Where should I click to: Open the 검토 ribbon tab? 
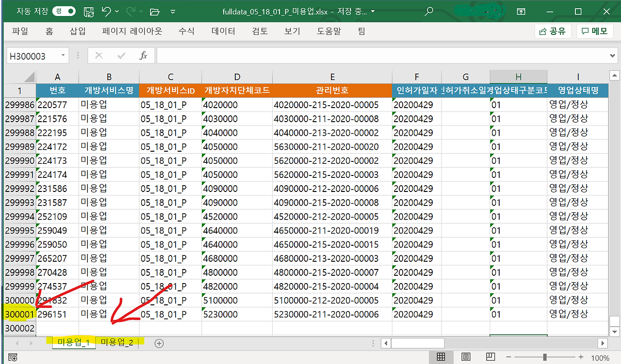[x=260, y=32]
